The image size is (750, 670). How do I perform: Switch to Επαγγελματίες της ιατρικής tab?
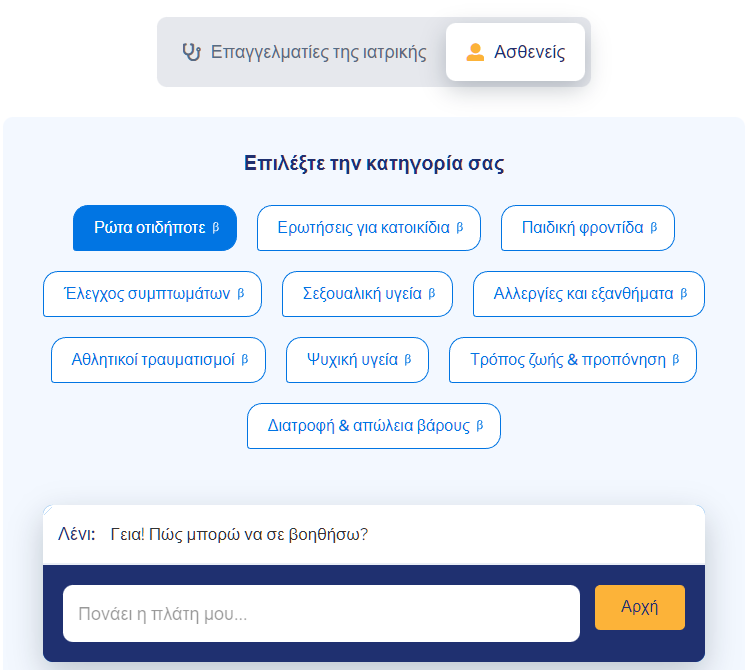(x=304, y=52)
